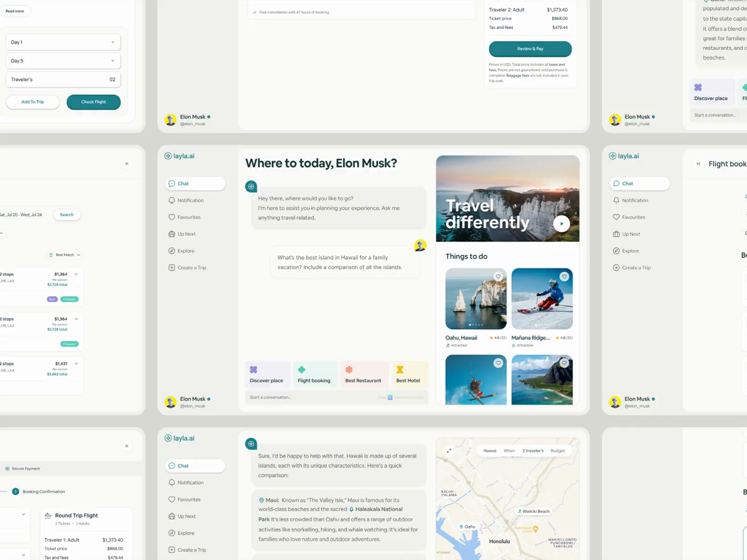The width and height of the screenshot is (747, 560).
Task: Expand the first $1,364 flight details chevron
Action: (x=76, y=273)
